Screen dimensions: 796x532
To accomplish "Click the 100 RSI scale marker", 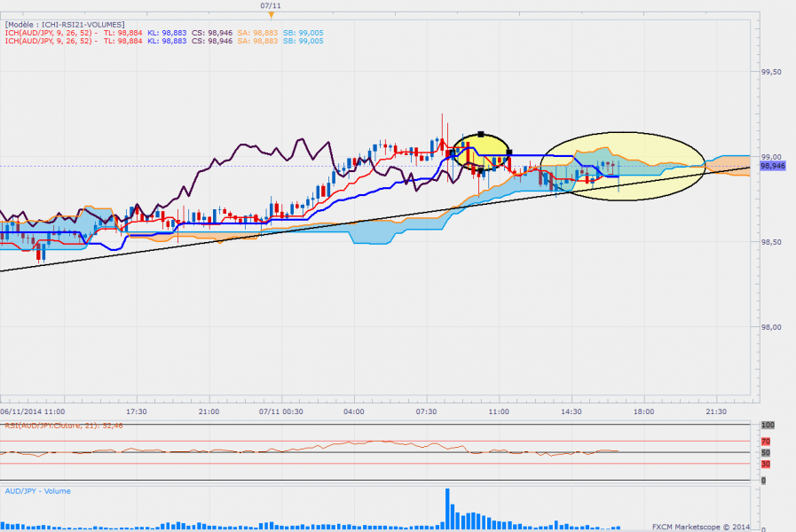I will point(768,425).
